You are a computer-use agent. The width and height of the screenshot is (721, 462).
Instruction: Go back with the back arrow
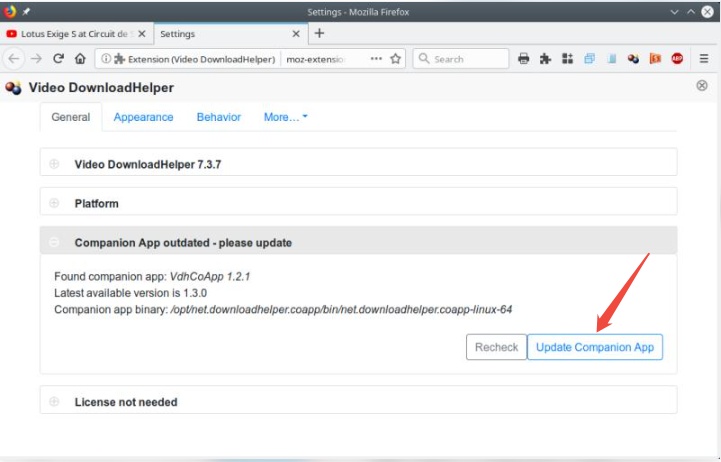(x=14, y=59)
